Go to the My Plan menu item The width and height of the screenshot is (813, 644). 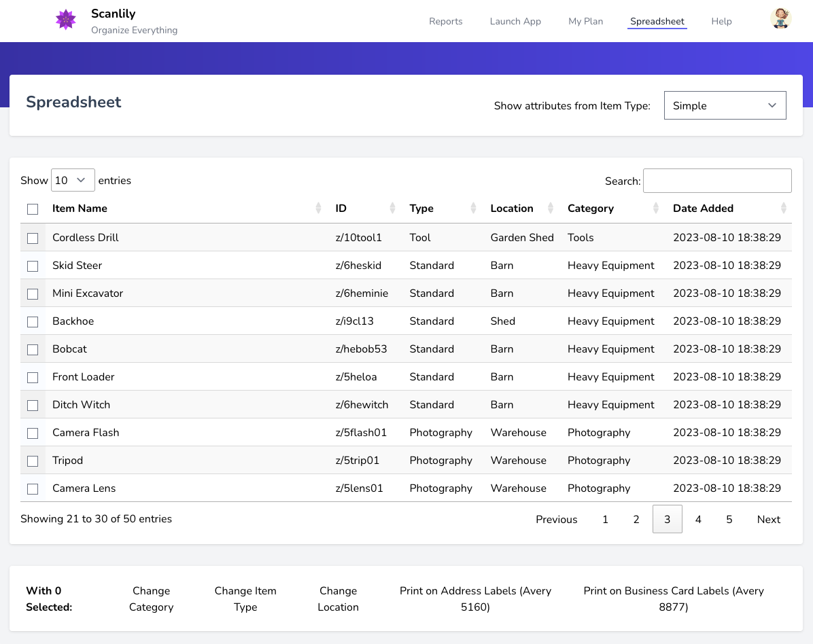(585, 21)
